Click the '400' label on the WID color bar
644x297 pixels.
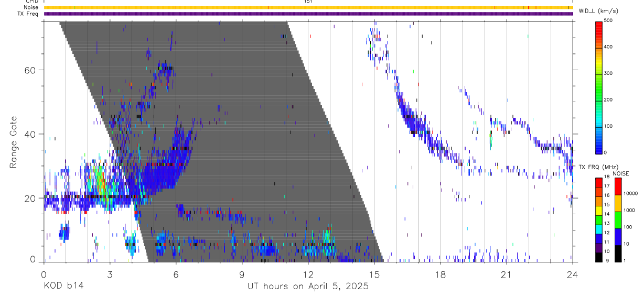point(608,47)
